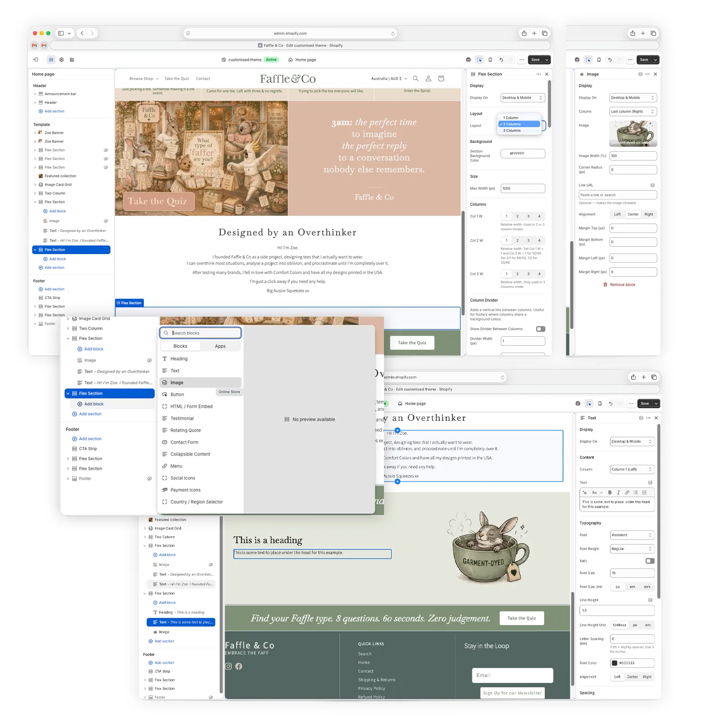
Task: Click the storefront search magnifier icon
Action: click(415, 78)
